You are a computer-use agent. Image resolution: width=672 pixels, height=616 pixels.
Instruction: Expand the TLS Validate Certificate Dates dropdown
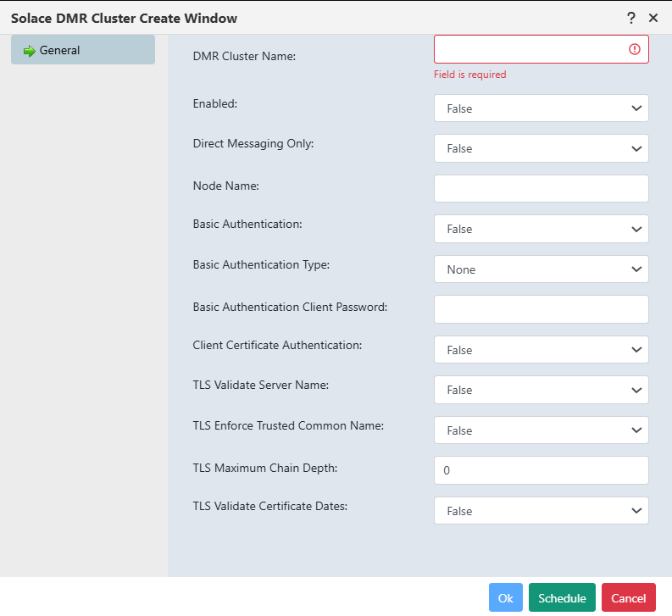point(541,511)
